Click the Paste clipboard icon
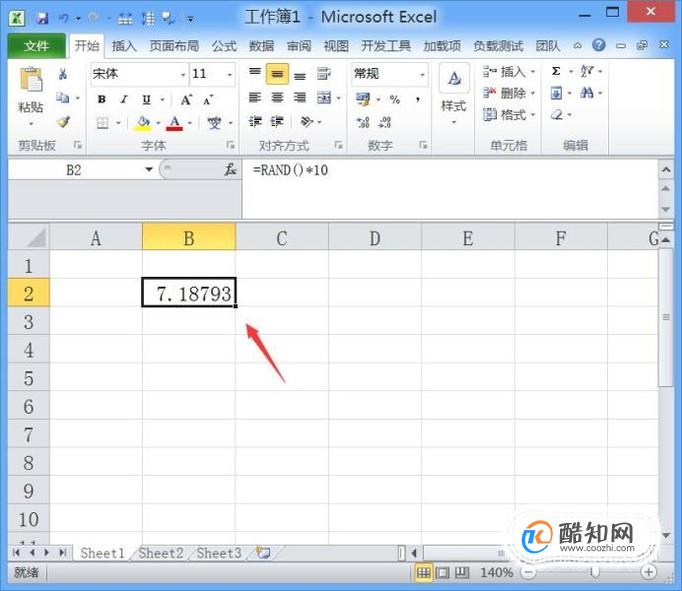 click(31, 80)
